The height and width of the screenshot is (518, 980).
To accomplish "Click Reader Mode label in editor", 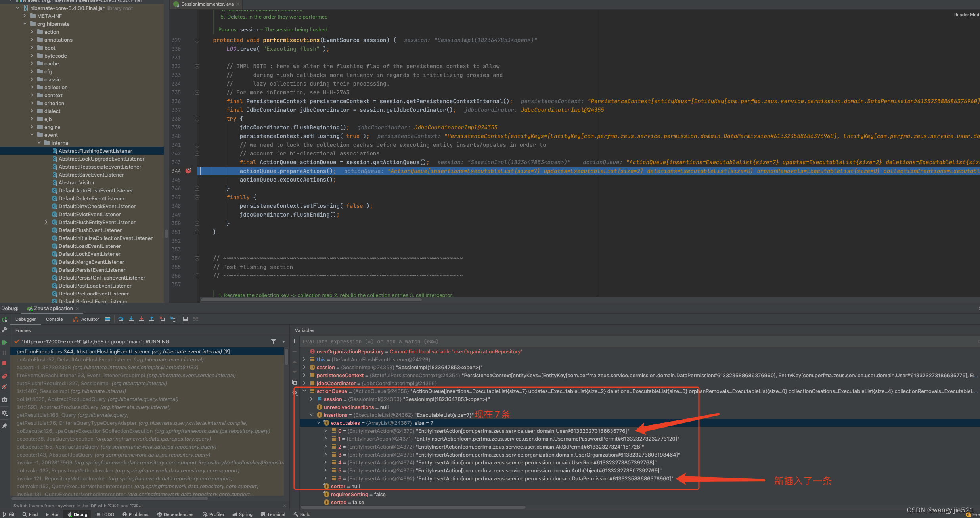I will click(966, 15).
